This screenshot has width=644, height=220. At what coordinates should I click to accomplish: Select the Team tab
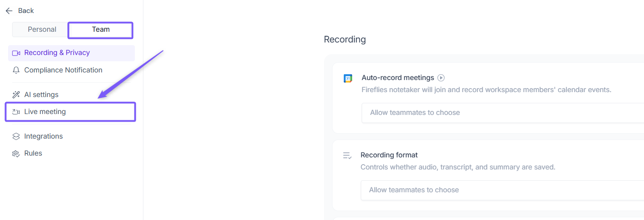101,30
